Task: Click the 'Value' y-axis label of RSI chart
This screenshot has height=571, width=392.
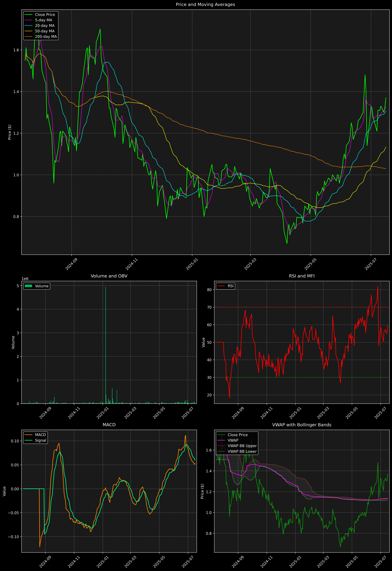Action: point(203,342)
